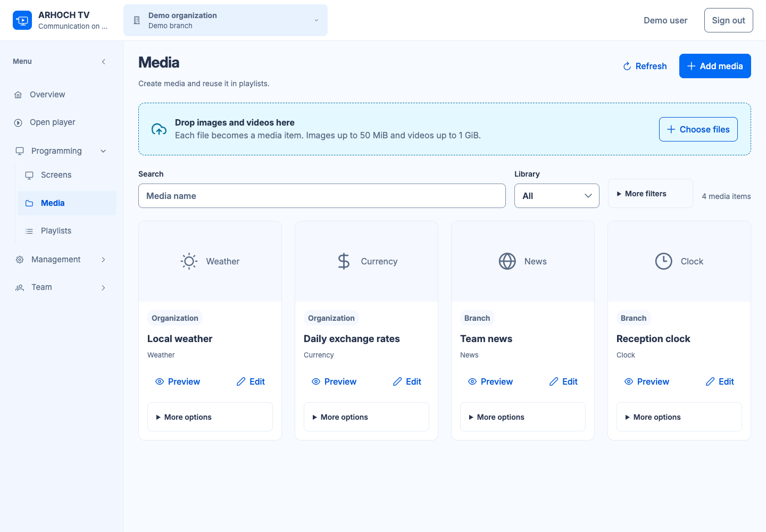Preview the Local weather media
This screenshot has height=532, width=766.
(178, 381)
